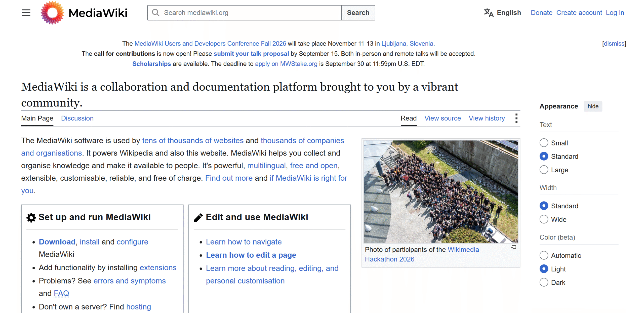Screen dimensions: 644x313
Task: Click the MediaWiki wordmark text
Action: pyautogui.click(x=98, y=13)
